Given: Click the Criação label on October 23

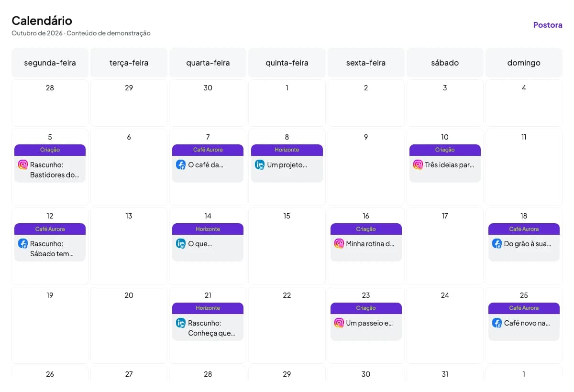Looking at the screenshot, I should tap(366, 308).
